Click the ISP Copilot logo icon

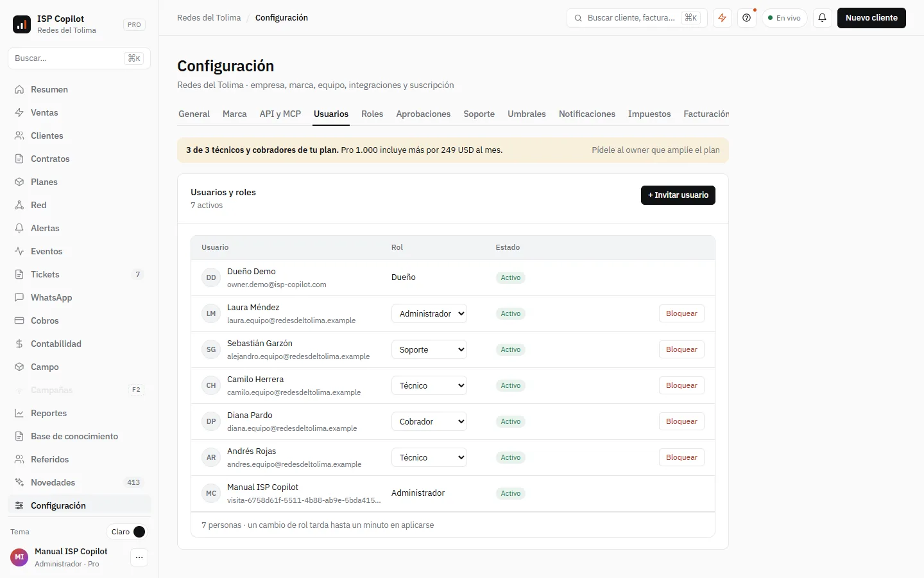pos(22,24)
